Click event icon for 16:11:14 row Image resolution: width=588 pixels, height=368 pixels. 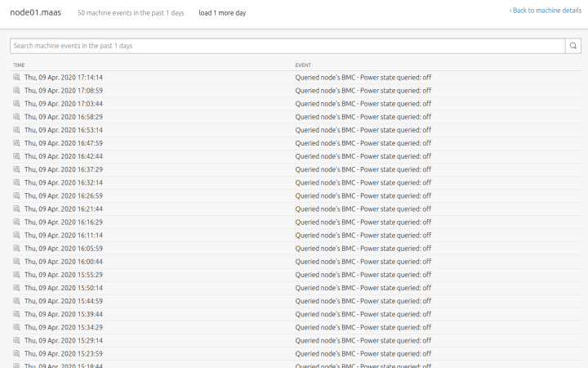[16, 235]
